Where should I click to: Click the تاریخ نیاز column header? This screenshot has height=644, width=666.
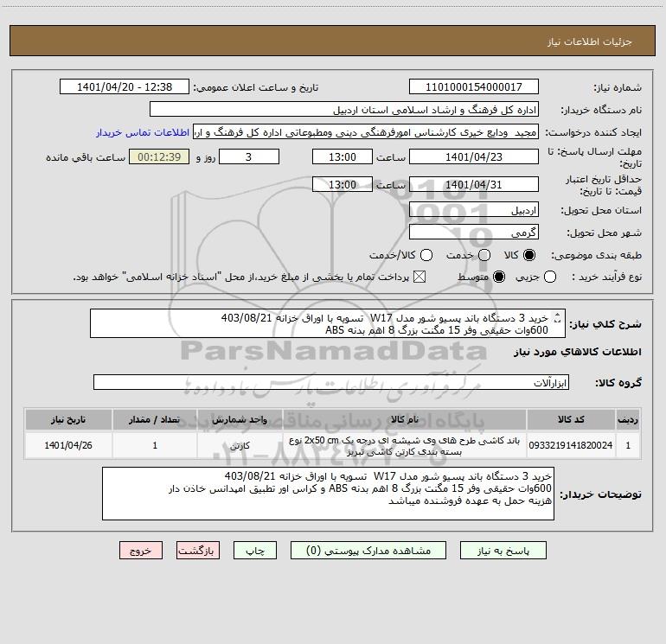click(x=68, y=419)
